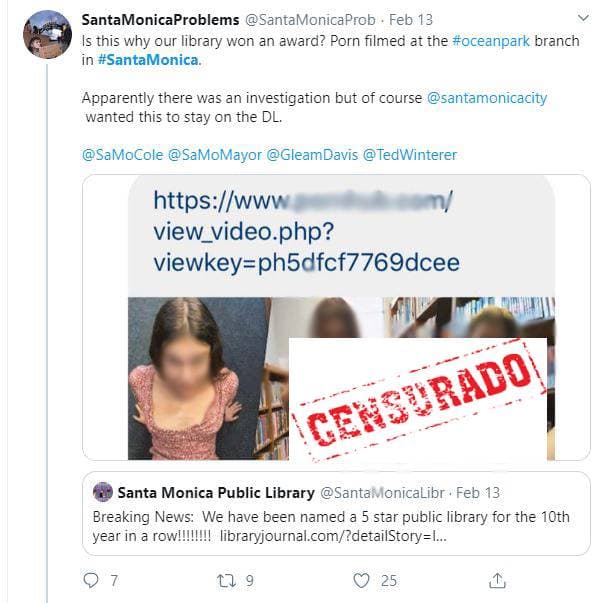Open the tweet options chevron menu
Screen dimensions: 606x603
[x=583, y=18]
